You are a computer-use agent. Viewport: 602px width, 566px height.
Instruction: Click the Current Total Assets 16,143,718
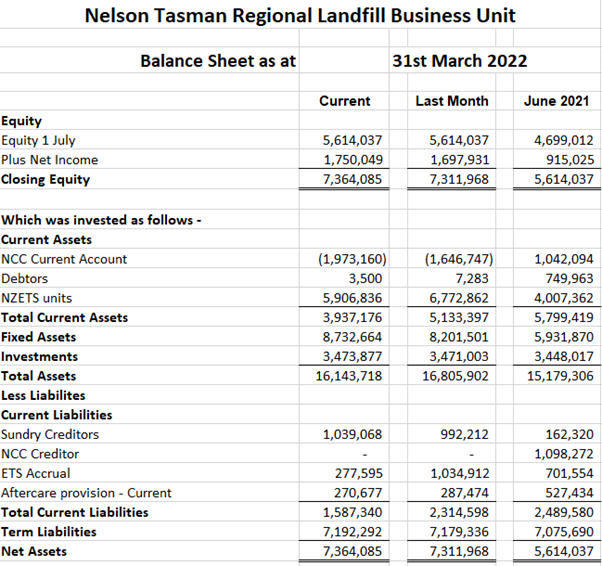[349, 376]
